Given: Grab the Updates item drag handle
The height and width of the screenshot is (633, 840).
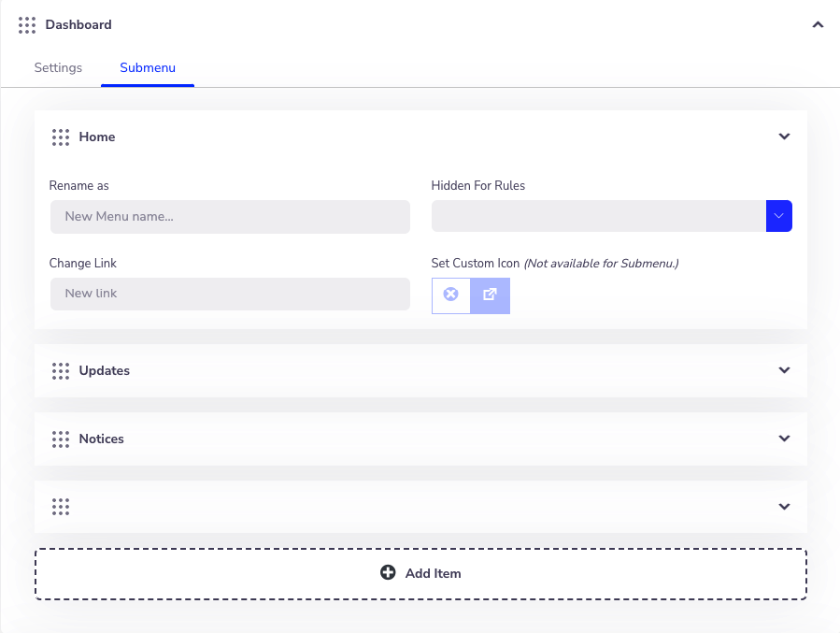Looking at the screenshot, I should (x=61, y=371).
